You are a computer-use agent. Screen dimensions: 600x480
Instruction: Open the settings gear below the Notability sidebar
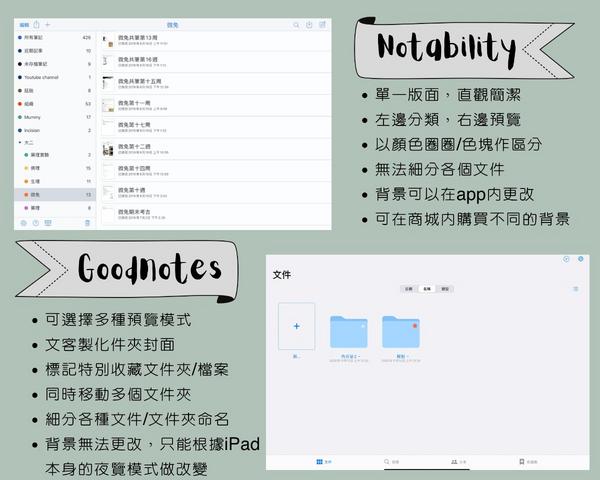click(23, 222)
